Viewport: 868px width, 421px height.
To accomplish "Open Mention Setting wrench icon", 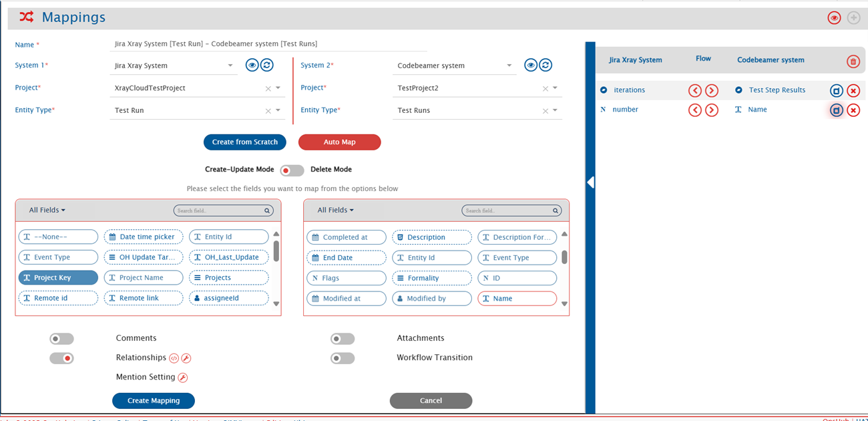I will (x=183, y=378).
